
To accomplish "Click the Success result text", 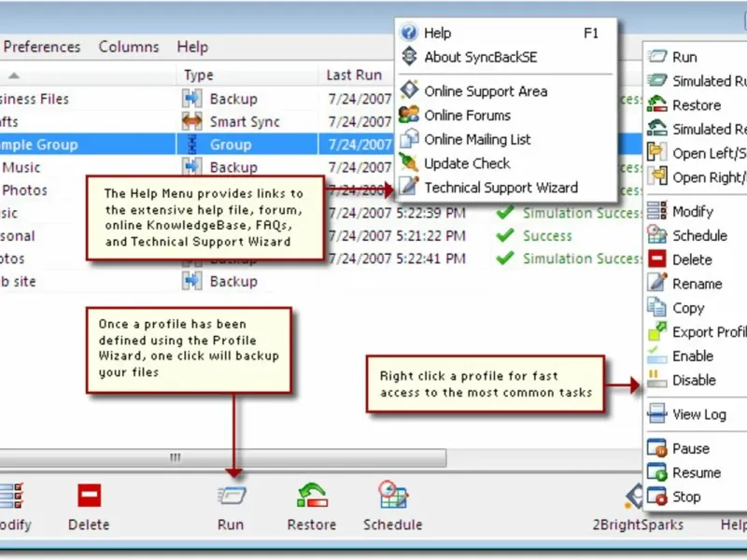I will point(547,236).
